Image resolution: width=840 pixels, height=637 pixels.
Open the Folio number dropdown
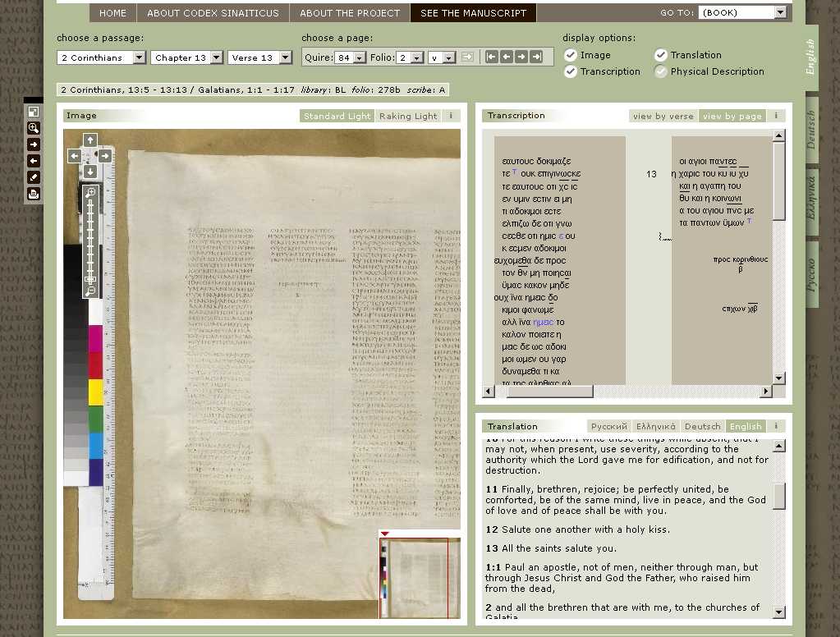410,57
